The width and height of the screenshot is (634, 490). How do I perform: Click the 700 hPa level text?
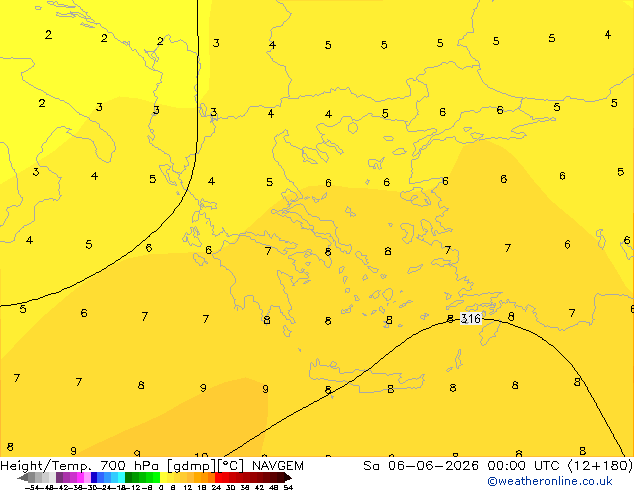(x=132, y=466)
